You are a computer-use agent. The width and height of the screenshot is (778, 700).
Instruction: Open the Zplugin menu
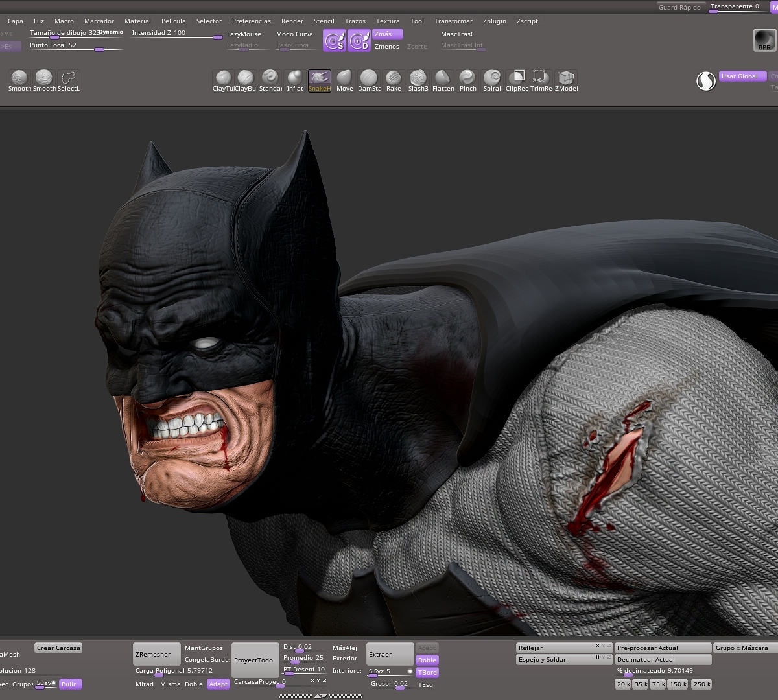point(495,21)
